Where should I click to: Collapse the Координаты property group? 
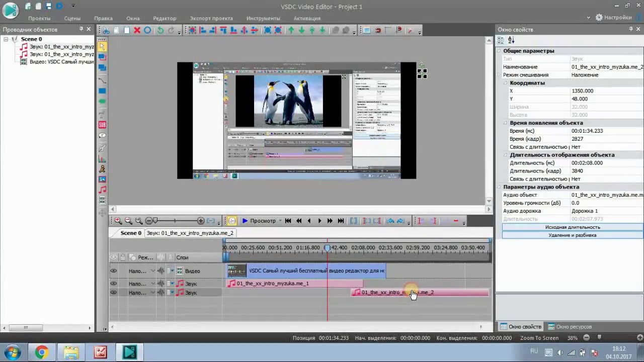(506, 83)
